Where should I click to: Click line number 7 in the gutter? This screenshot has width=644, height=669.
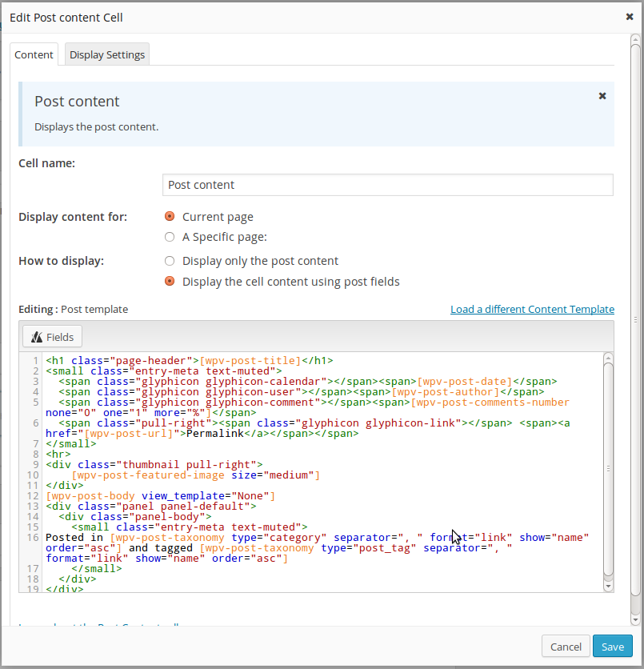(x=36, y=443)
